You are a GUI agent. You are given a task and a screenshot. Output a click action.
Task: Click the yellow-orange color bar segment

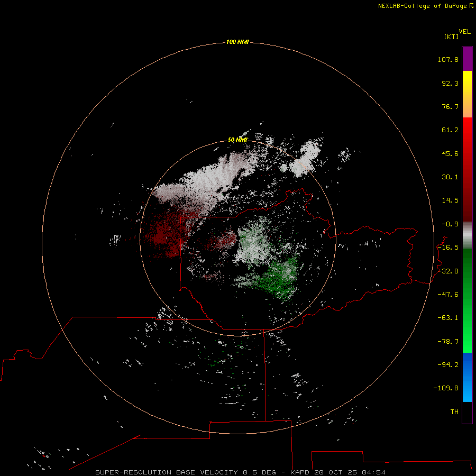click(x=467, y=94)
